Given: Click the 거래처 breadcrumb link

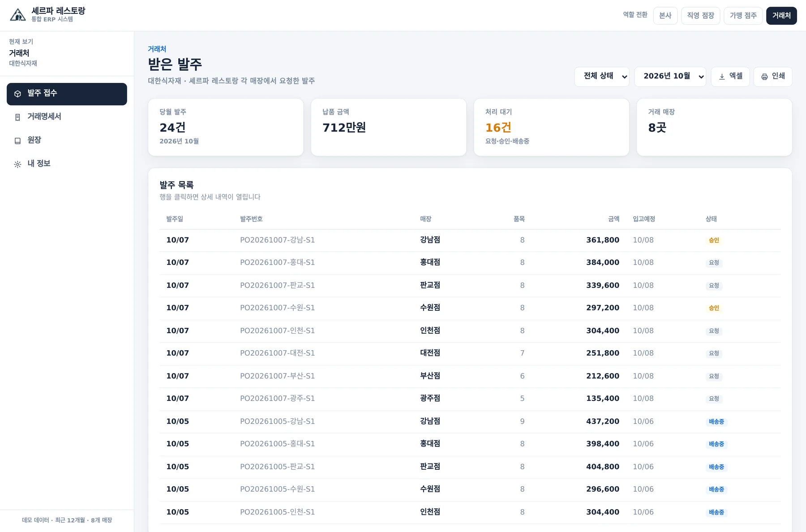Looking at the screenshot, I should (x=157, y=49).
